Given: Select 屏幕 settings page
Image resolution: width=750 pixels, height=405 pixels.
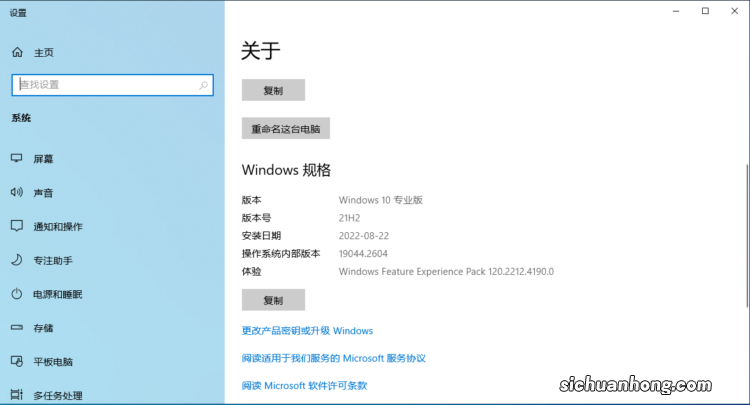Looking at the screenshot, I should [x=43, y=159].
